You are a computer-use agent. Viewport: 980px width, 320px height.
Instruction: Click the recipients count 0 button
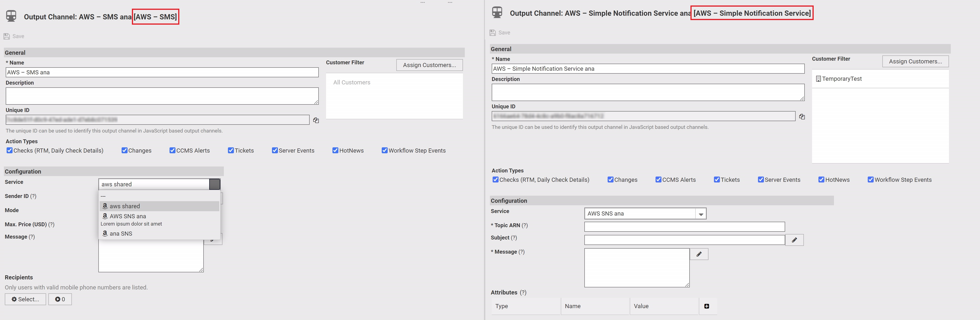pos(60,299)
